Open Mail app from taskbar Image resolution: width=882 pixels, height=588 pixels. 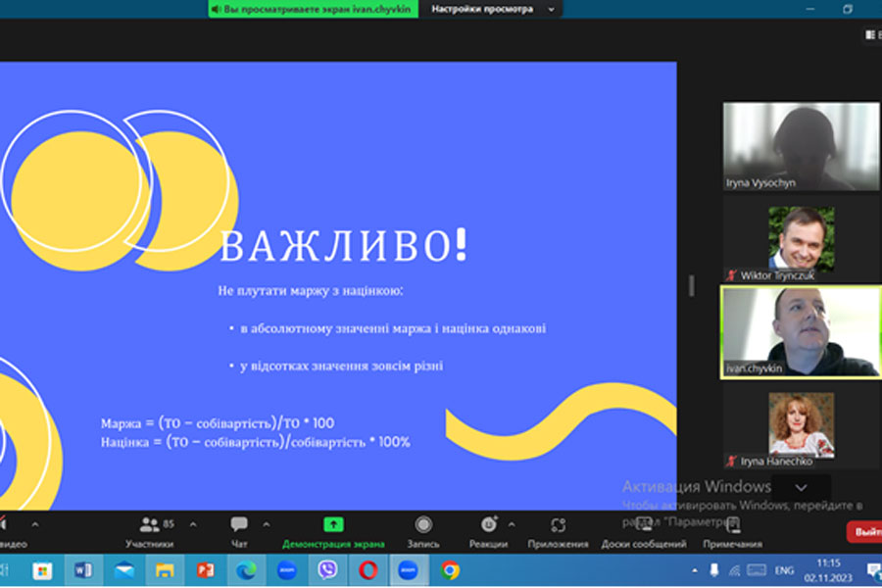click(x=124, y=570)
